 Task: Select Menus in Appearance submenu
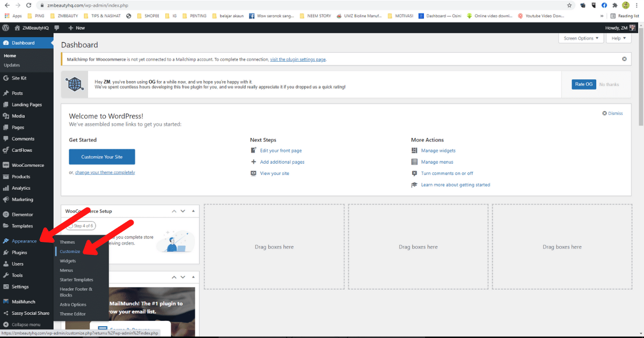coord(66,270)
